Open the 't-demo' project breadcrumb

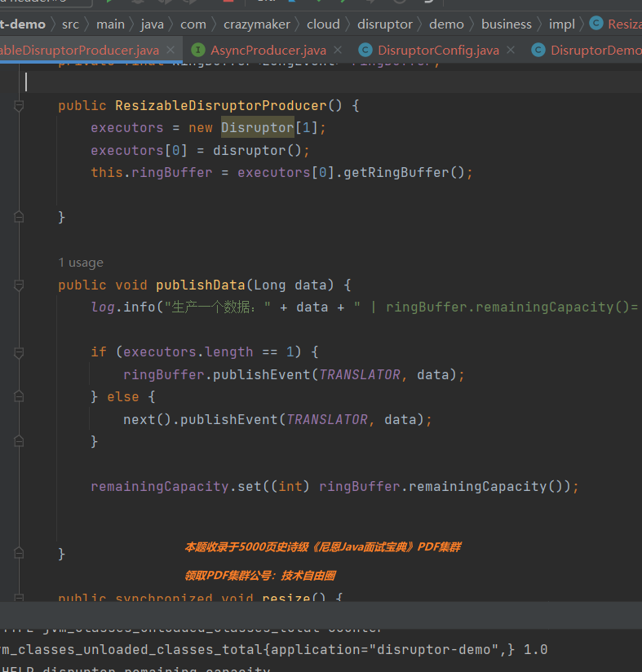(23, 24)
